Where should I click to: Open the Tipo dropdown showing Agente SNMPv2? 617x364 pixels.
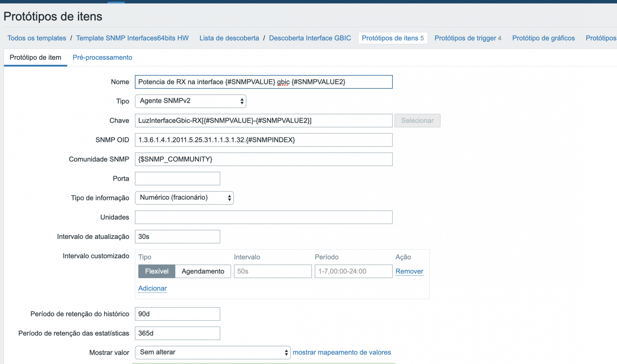coord(190,101)
